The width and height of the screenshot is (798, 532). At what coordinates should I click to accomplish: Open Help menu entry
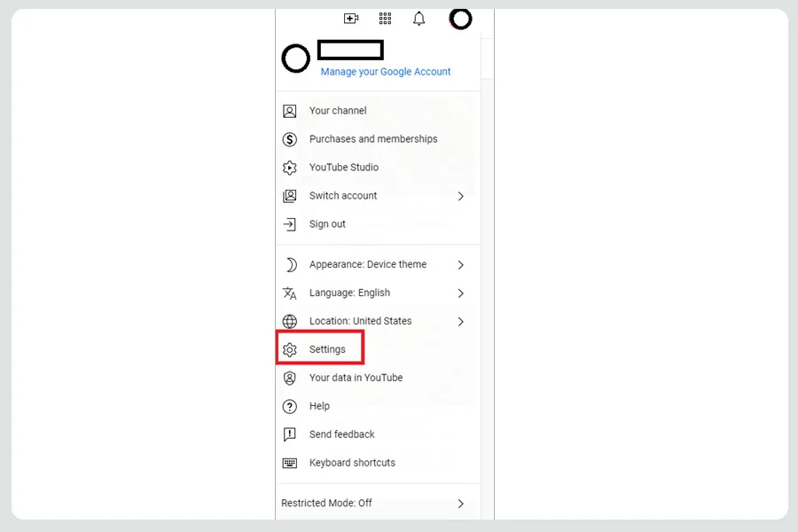[378, 406]
